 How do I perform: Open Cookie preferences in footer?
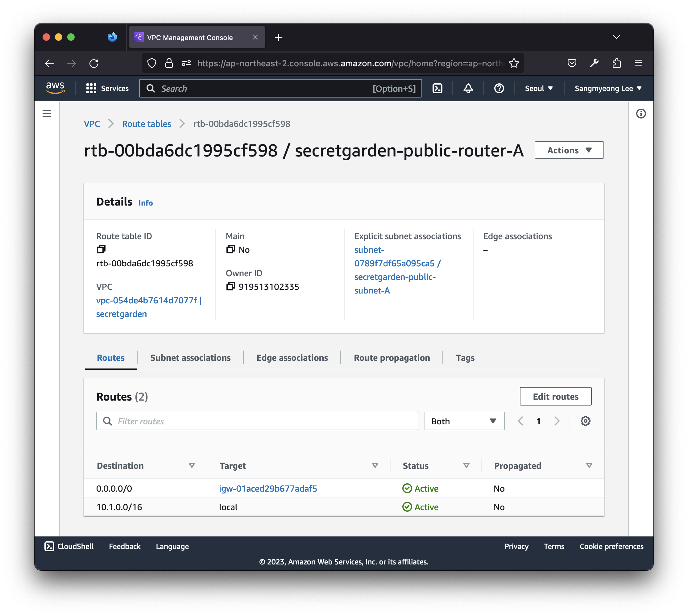(x=611, y=546)
